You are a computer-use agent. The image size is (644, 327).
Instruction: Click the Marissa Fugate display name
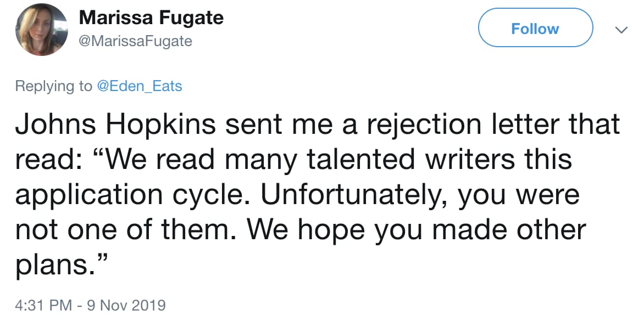151,18
